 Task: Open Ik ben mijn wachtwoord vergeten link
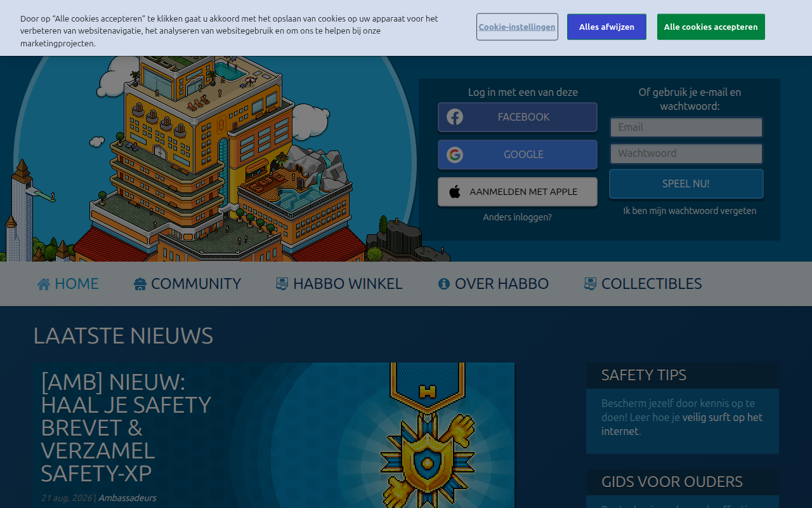(690, 211)
